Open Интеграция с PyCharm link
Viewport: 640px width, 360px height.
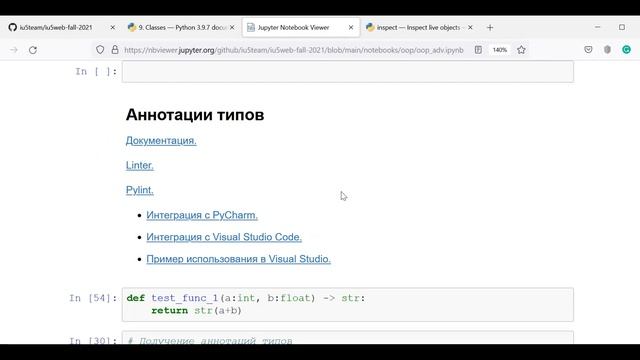pos(202,215)
